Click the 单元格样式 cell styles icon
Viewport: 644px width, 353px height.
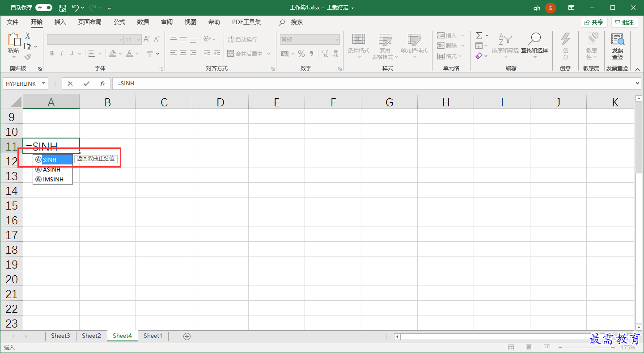(414, 39)
